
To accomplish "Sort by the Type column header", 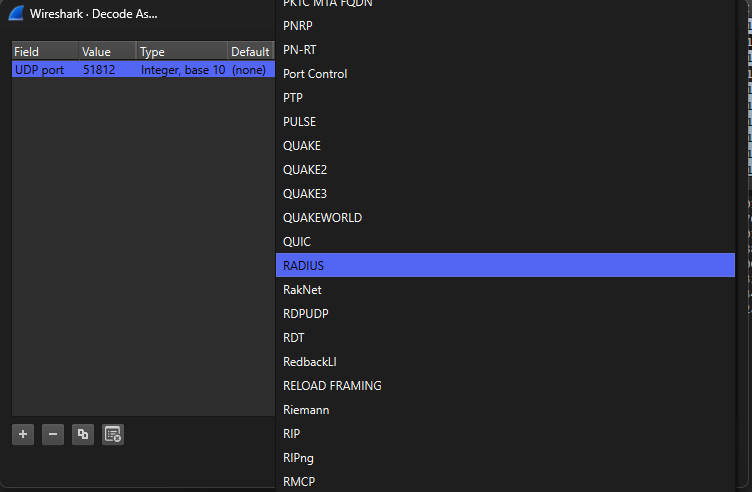I will [182, 51].
